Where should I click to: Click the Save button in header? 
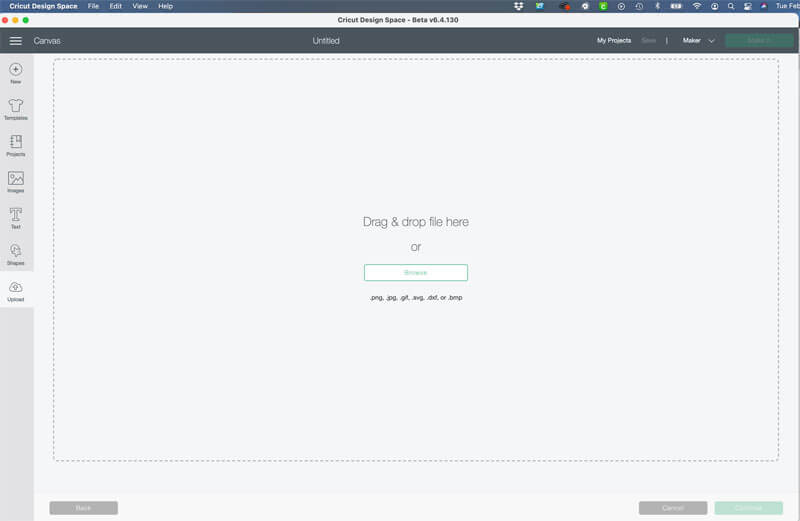[648, 40]
